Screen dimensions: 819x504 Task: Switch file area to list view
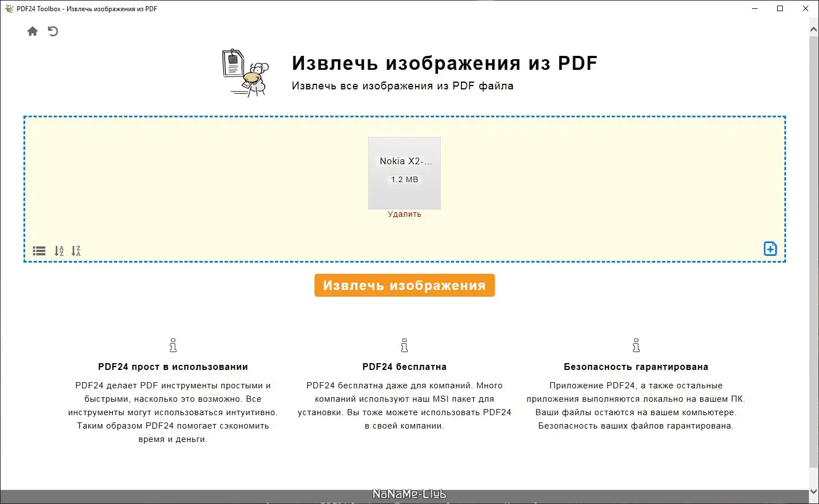point(39,251)
